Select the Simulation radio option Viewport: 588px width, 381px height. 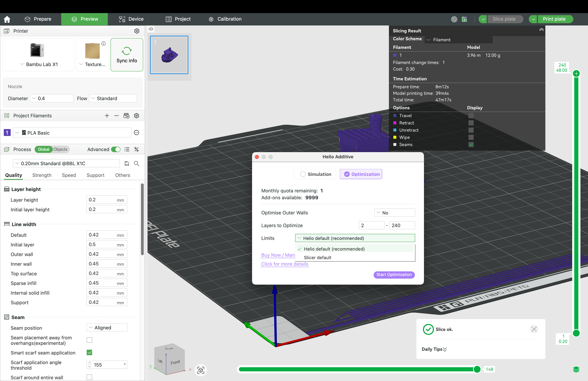tap(303, 174)
